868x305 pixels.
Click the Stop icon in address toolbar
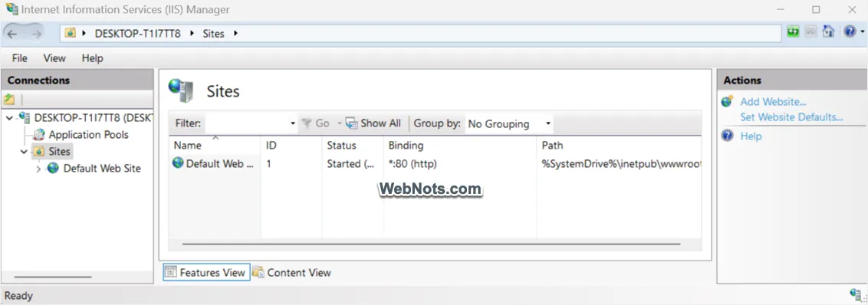coord(811,31)
